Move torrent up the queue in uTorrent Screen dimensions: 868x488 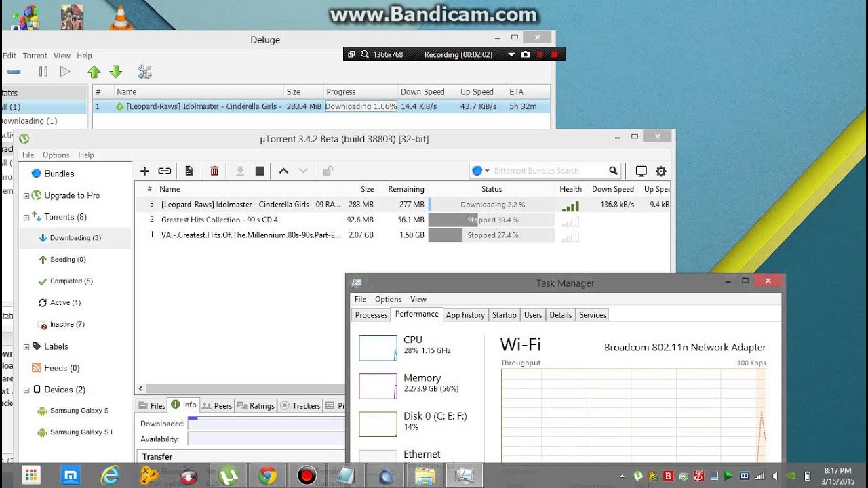click(283, 171)
